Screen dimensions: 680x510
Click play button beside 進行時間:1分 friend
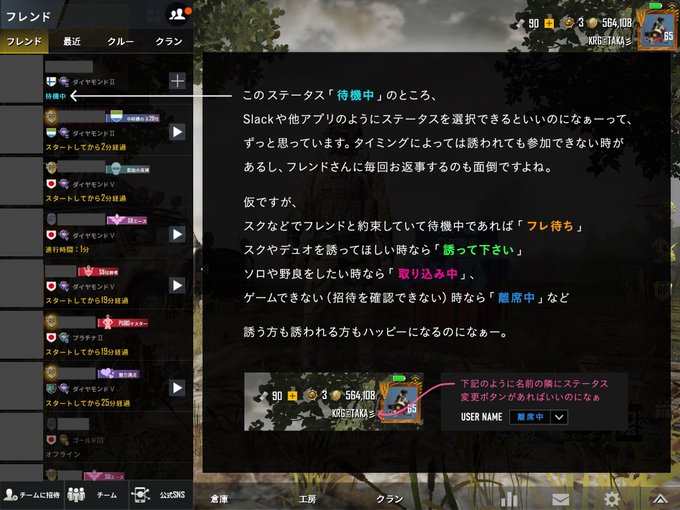177,234
